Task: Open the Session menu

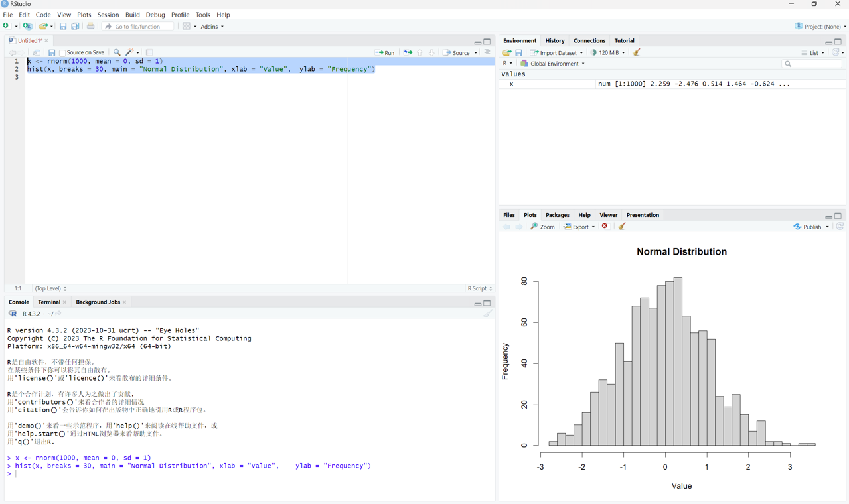Action: coord(108,15)
